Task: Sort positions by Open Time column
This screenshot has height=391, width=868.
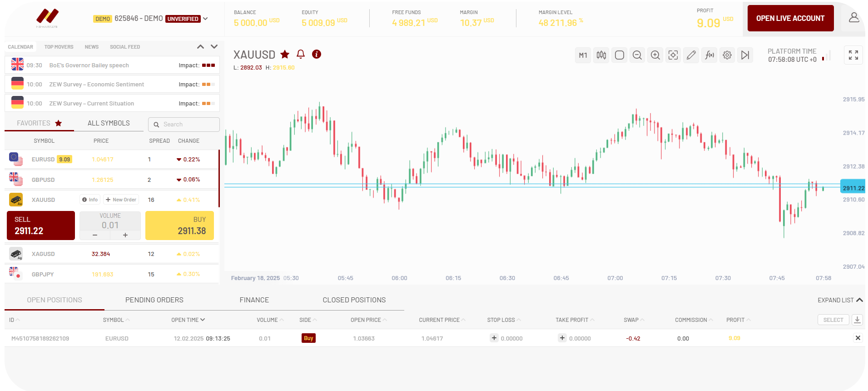Action: 188,320
